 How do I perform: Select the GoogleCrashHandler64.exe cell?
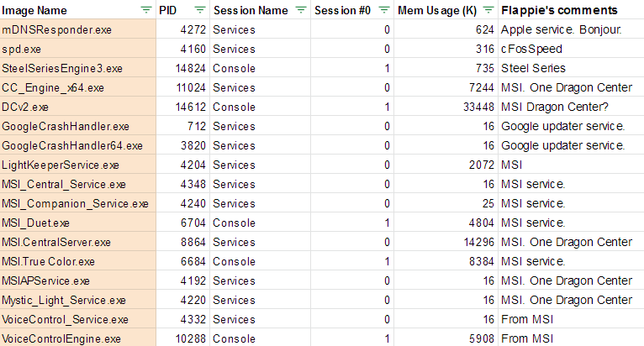[x=78, y=145]
